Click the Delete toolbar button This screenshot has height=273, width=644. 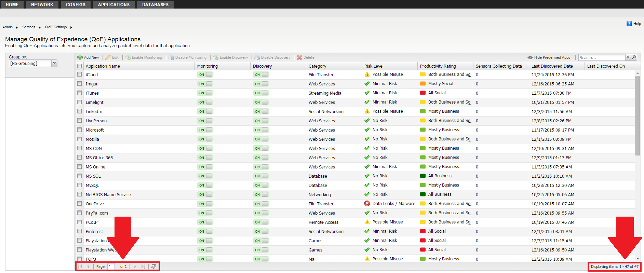(306, 57)
